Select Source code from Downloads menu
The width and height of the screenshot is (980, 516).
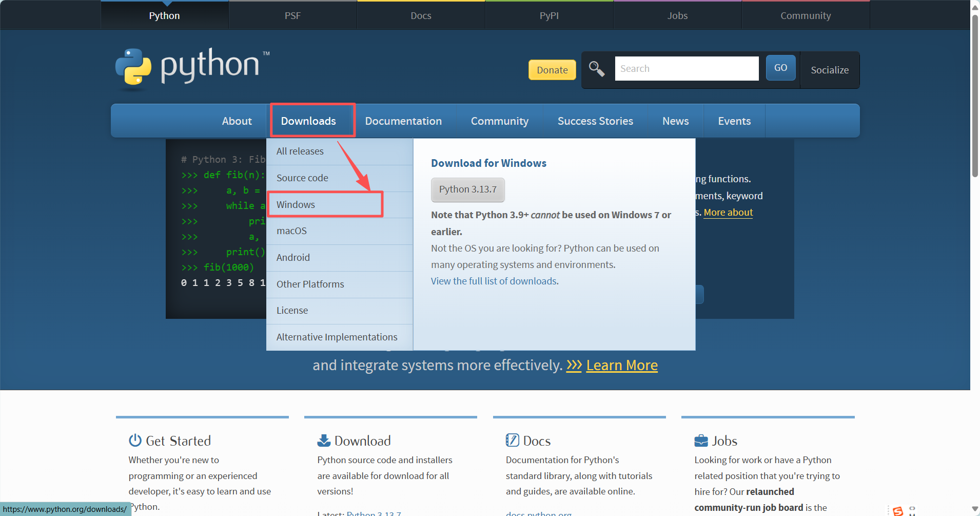(x=340, y=178)
